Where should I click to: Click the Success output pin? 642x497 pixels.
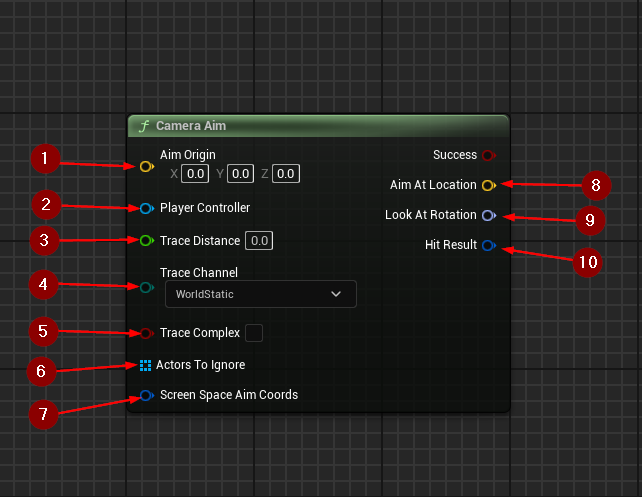click(x=488, y=155)
